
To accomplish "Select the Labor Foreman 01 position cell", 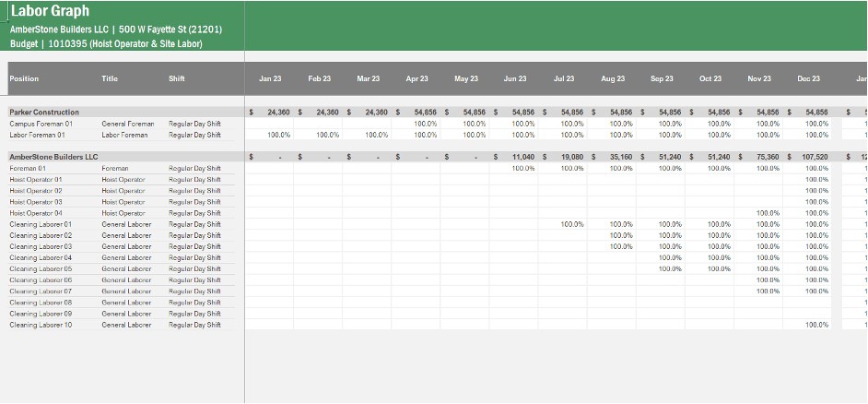I will [x=37, y=135].
